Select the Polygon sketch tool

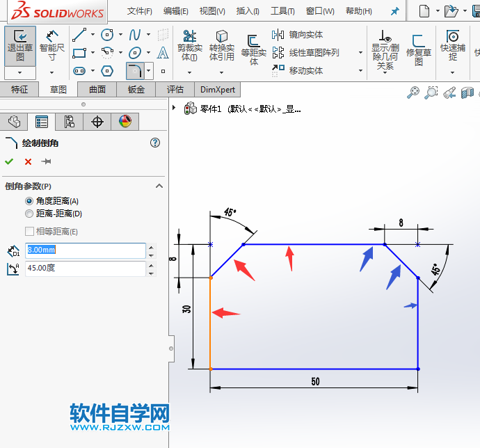(x=107, y=71)
